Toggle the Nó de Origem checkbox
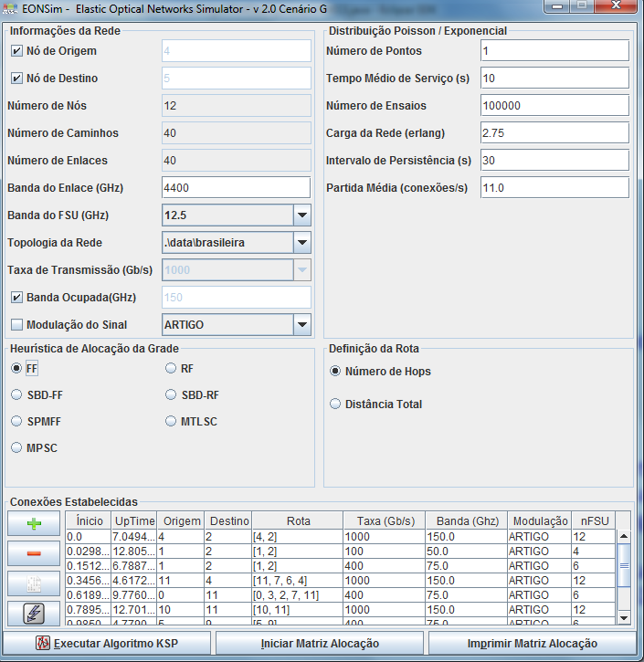The image size is (644, 662). click(16, 51)
